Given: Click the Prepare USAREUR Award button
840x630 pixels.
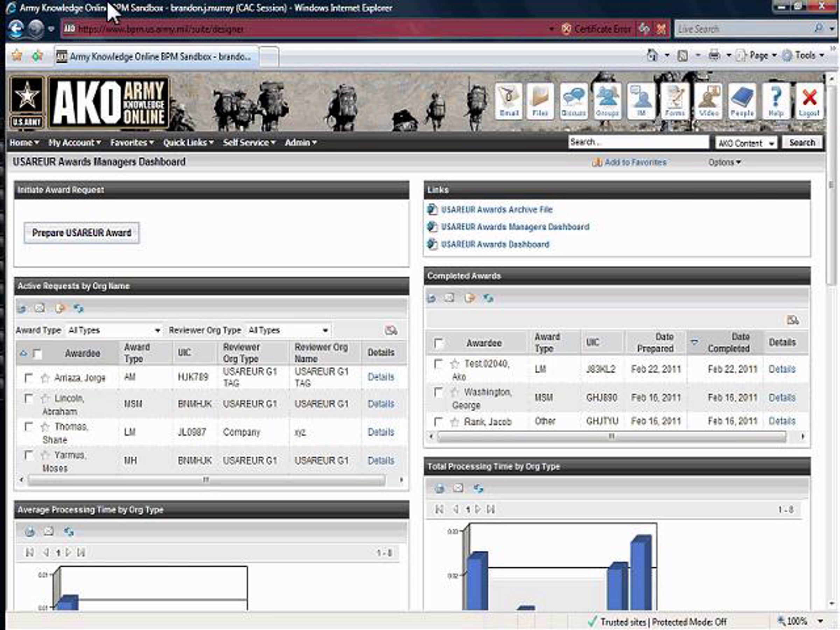Looking at the screenshot, I should (82, 233).
